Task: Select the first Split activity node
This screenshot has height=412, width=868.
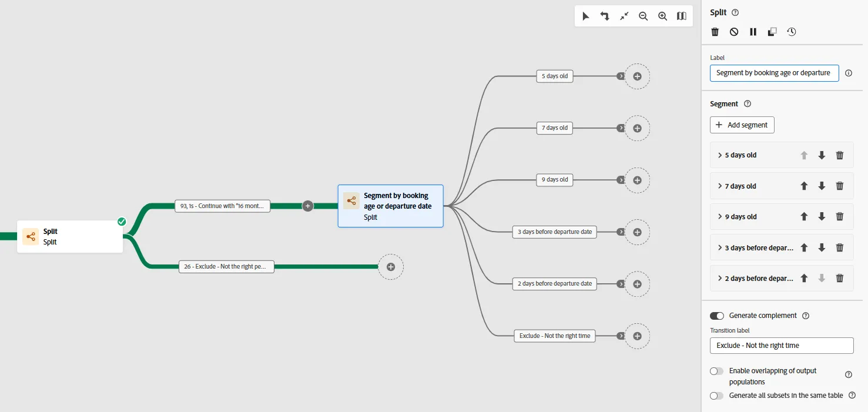Action: (70, 236)
